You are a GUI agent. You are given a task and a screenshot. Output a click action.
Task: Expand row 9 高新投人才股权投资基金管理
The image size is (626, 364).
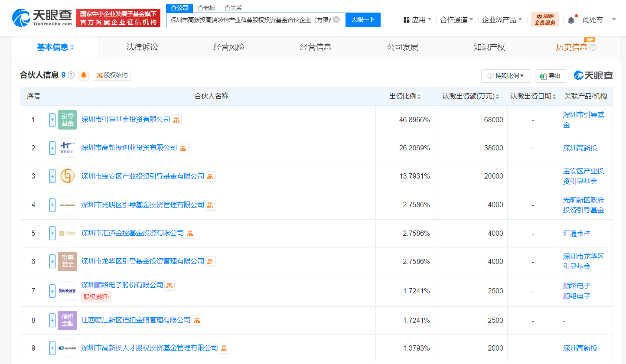tap(52, 348)
